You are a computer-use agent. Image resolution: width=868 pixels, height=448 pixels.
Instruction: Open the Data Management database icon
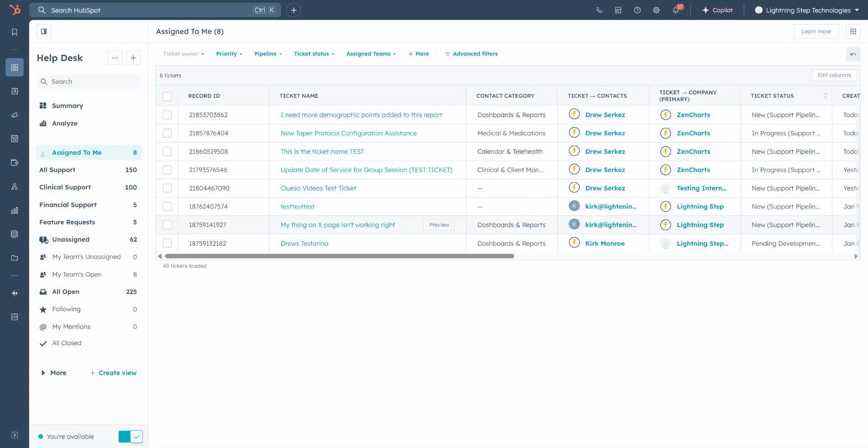click(14, 234)
